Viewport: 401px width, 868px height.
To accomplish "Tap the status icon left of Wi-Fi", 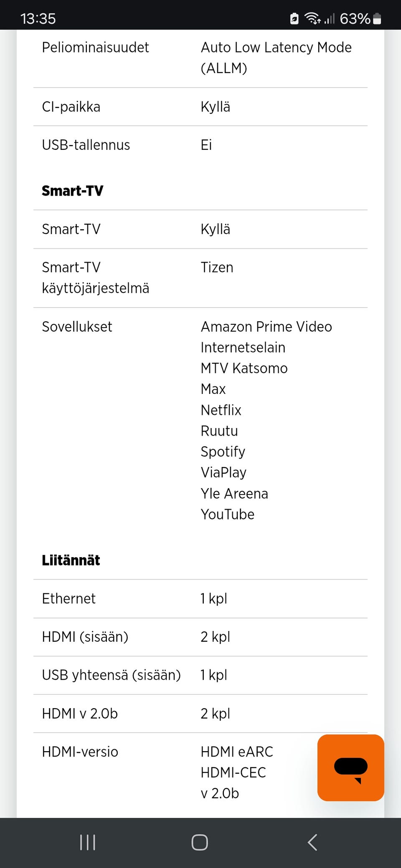I will coord(294,18).
